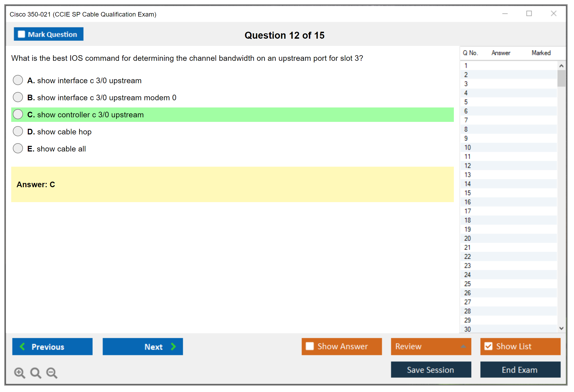Click the zoom out magnifier icon

[x=52, y=373]
